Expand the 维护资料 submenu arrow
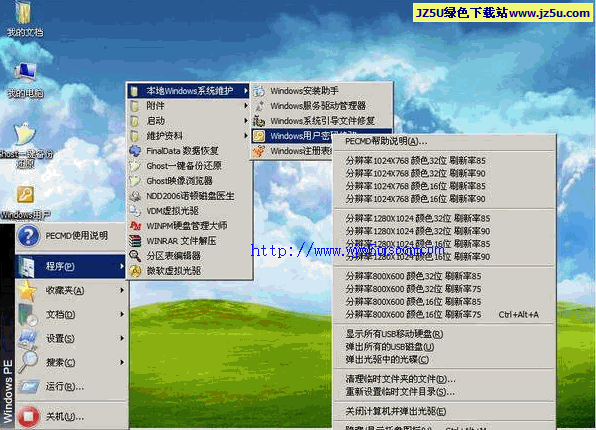This screenshot has width=596, height=430. 246,136
